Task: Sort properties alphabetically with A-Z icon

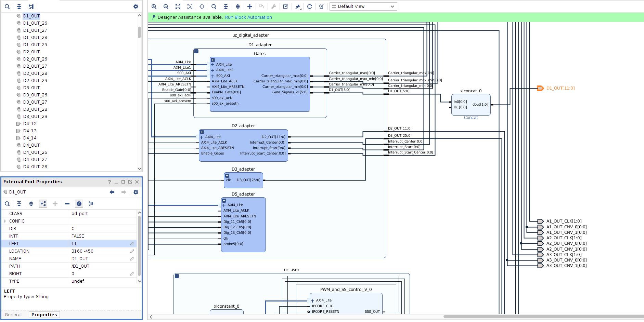Action: coord(91,204)
